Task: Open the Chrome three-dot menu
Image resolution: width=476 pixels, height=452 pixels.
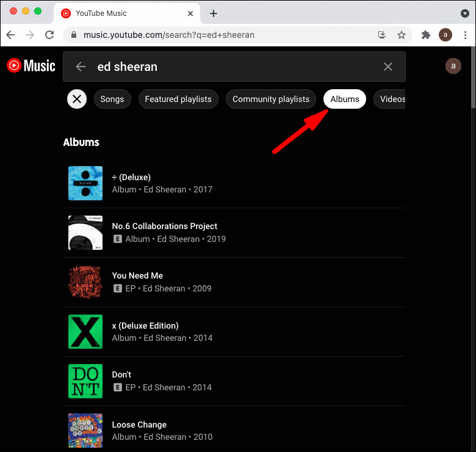Action: pos(465,35)
